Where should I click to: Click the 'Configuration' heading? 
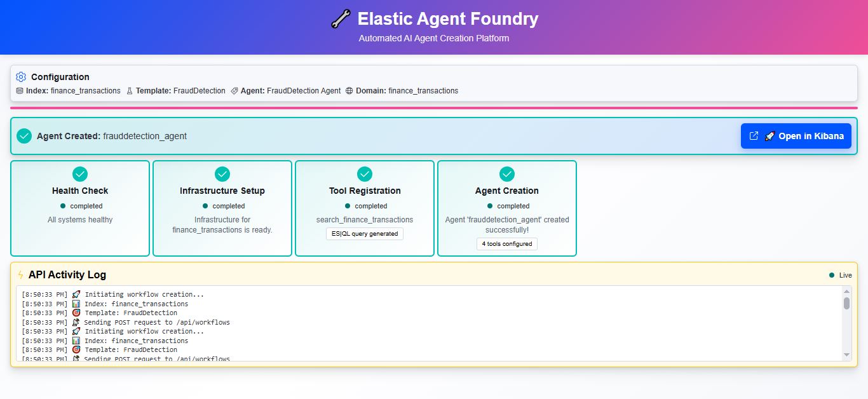point(60,77)
